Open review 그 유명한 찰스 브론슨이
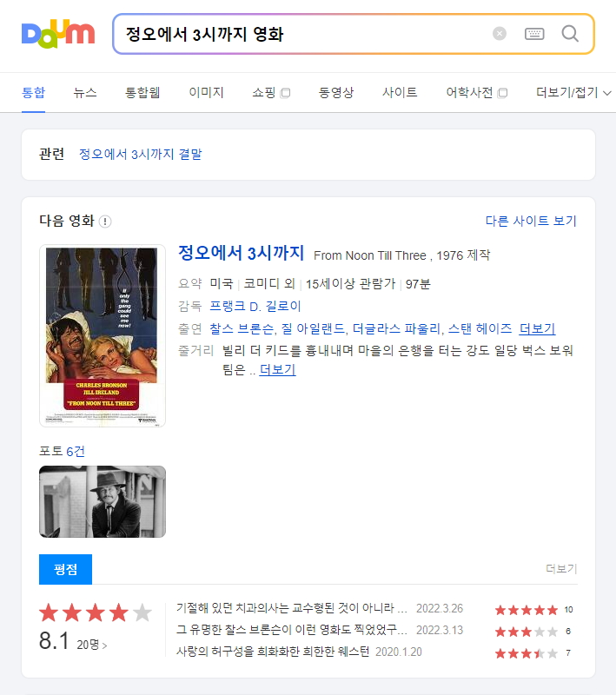This screenshot has width=616, height=695. 292,630
